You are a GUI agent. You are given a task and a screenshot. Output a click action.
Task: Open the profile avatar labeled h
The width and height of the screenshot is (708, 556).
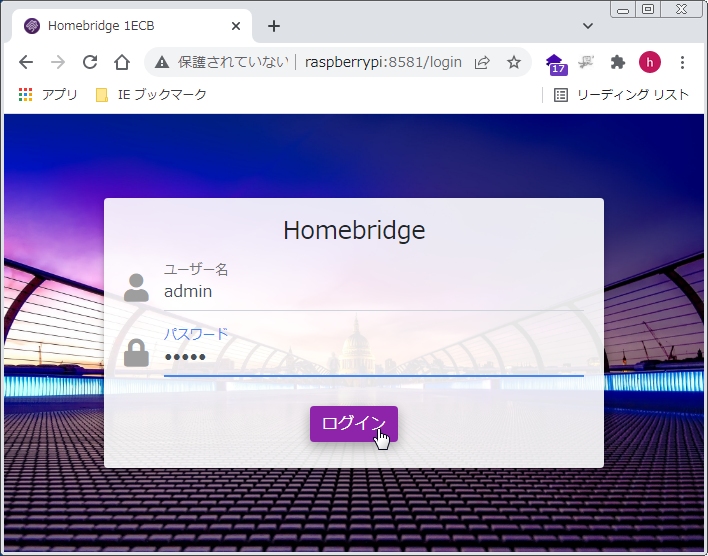coord(649,62)
